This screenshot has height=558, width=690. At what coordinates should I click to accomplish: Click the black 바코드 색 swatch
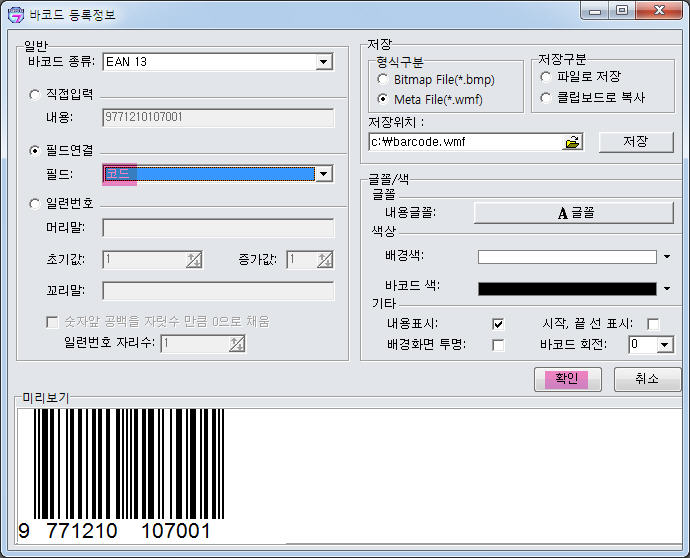point(567,289)
